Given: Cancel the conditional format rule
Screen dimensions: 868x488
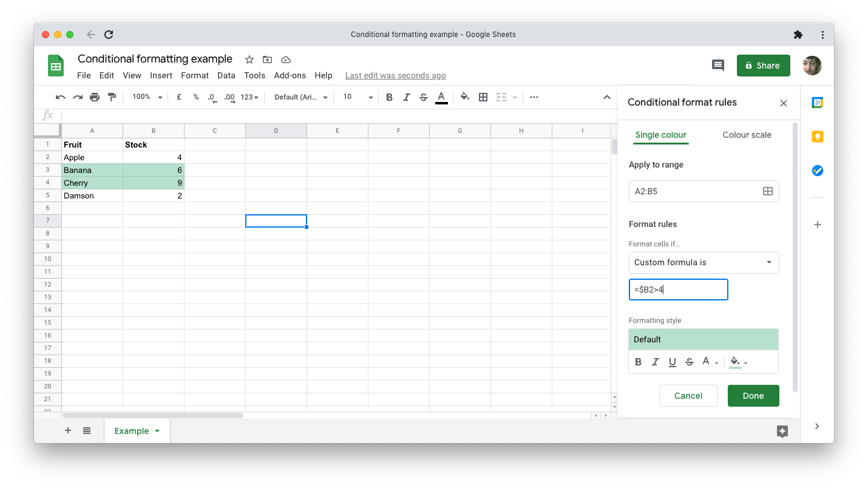Looking at the screenshot, I should (688, 396).
